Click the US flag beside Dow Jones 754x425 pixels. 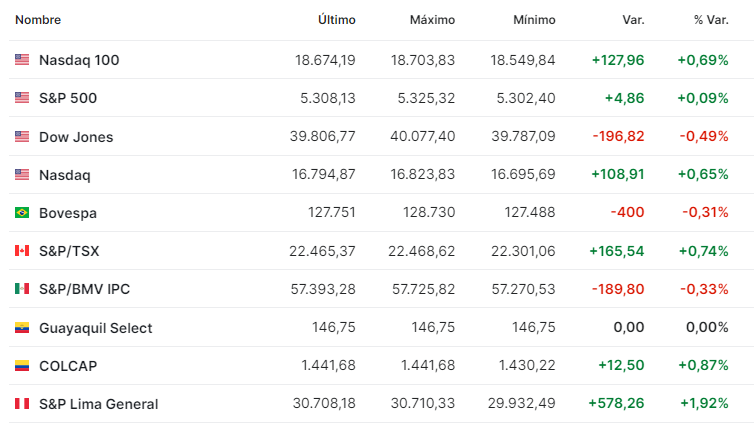22,137
